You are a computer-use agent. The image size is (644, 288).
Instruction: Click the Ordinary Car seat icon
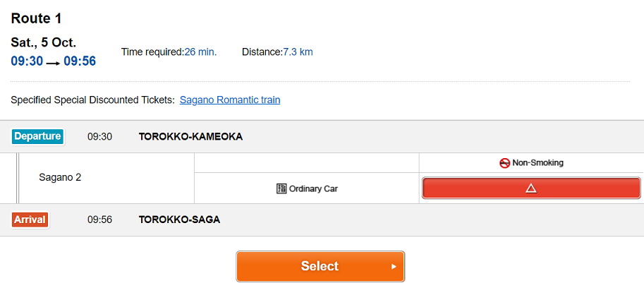click(281, 188)
